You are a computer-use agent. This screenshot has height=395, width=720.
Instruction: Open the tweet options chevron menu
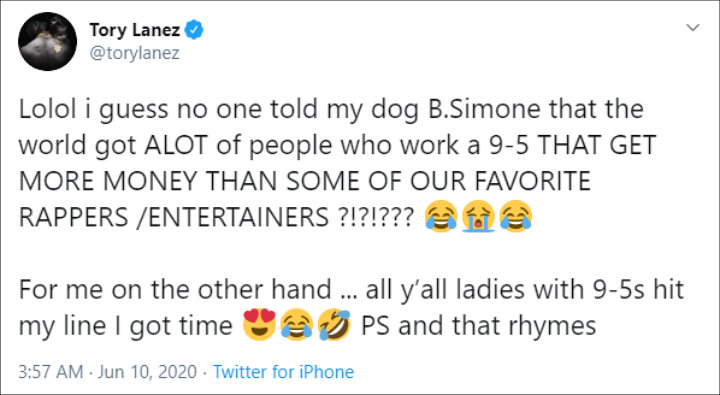point(692,28)
